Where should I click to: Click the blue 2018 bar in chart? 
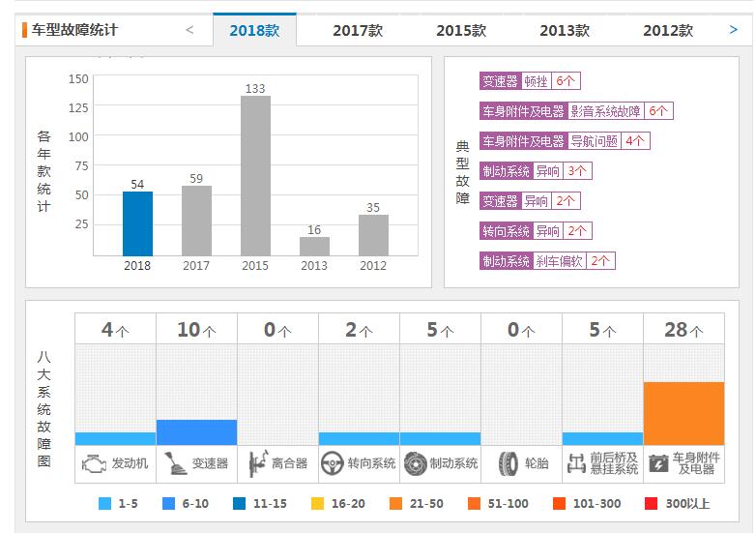pos(137,223)
